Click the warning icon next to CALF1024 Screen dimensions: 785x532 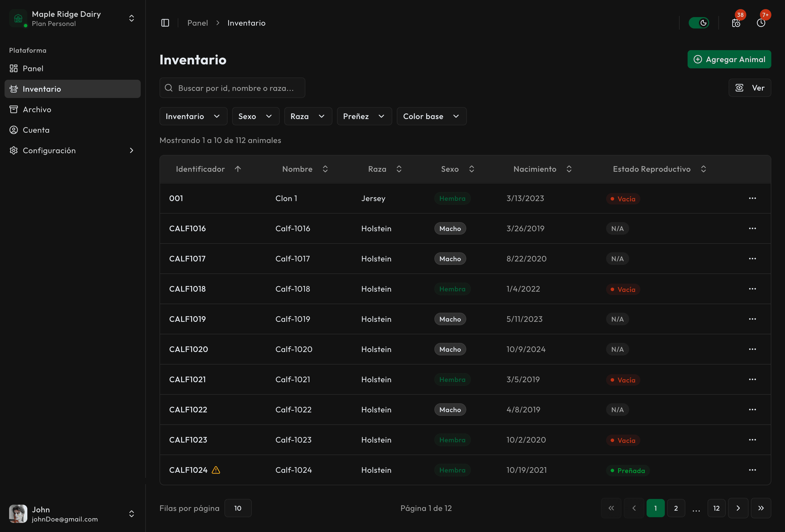click(216, 470)
